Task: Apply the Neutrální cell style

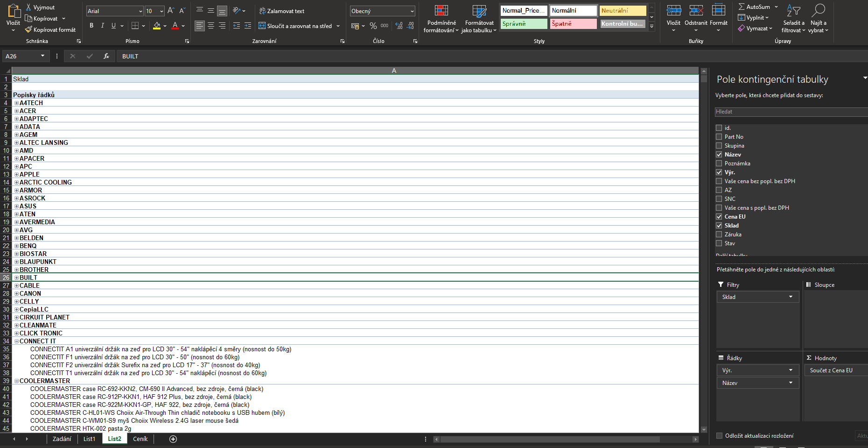Action: 623,11
